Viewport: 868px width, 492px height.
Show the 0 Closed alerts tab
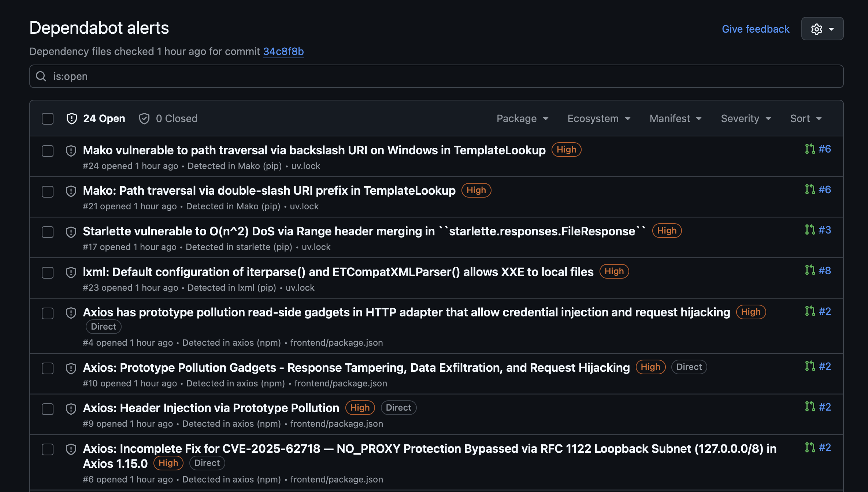coord(168,118)
